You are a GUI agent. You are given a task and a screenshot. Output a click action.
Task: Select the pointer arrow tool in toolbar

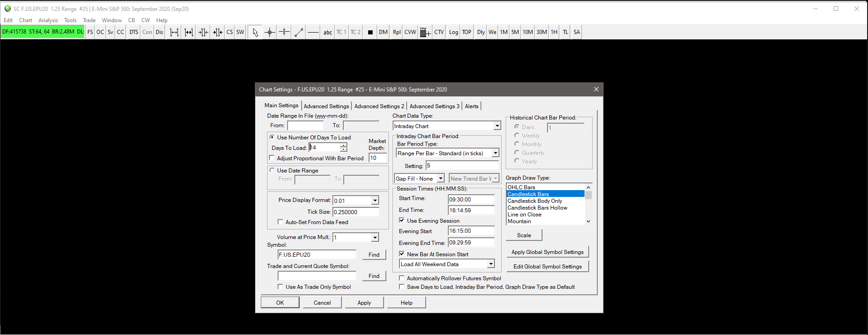255,32
